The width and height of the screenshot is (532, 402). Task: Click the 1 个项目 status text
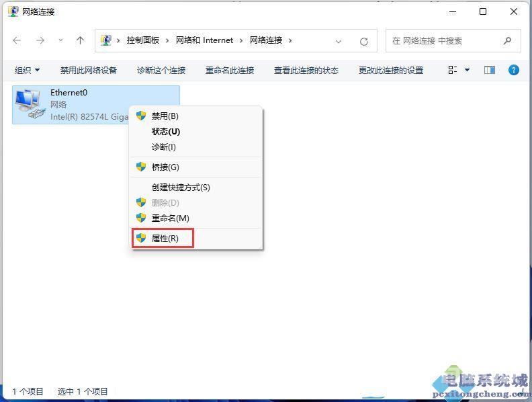pos(28,391)
